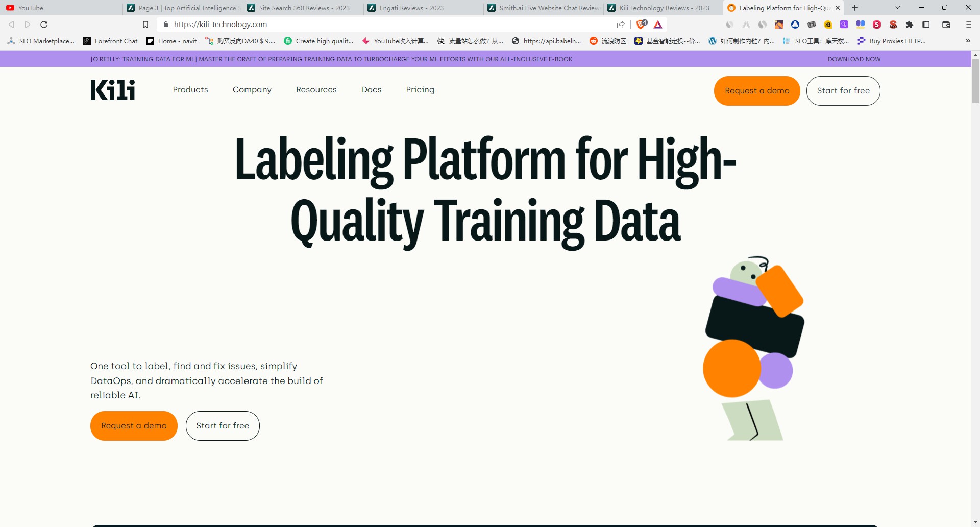Click the Brave Shields lion icon
This screenshot has height=527, width=980.
click(641, 25)
